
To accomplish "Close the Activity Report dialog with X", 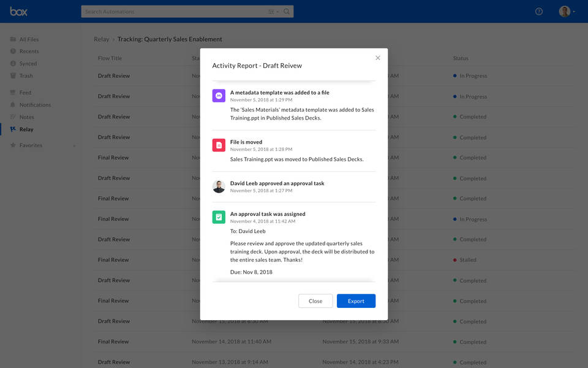I will coord(377,58).
